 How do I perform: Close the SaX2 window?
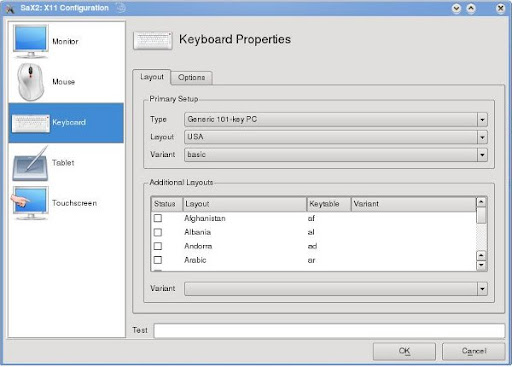tap(500, 8)
